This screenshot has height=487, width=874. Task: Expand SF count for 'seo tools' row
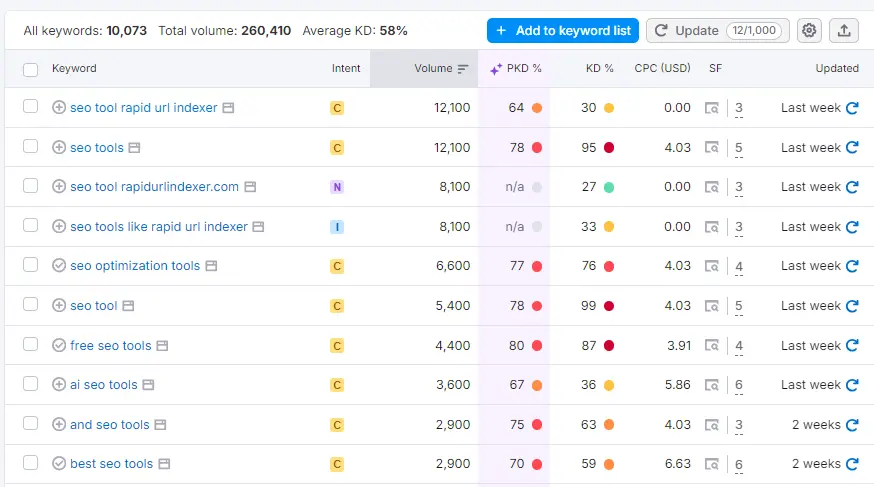[739, 148]
